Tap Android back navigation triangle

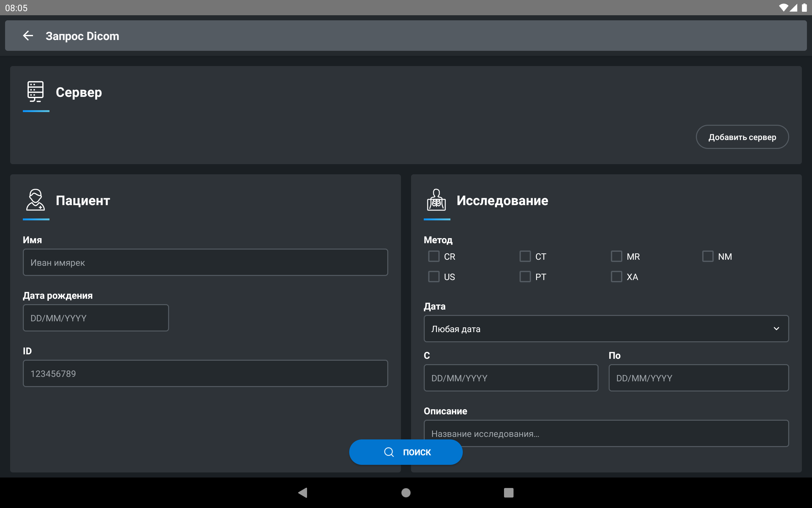point(303,492)
